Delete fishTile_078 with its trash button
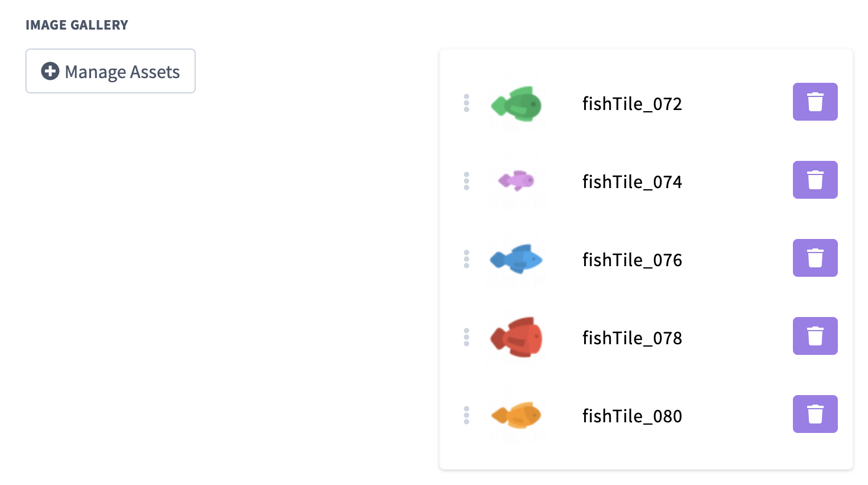Image resolution: width=868 pixels, height=485 pixels. tap(815, 336)
